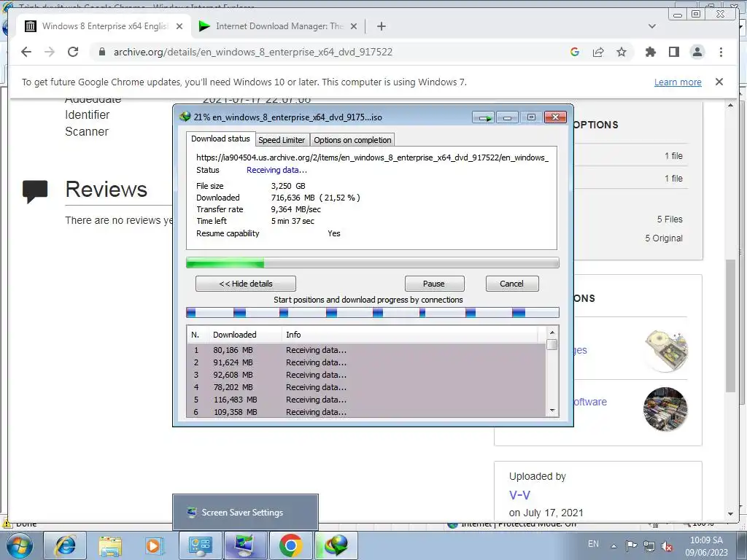Screen dimensions: 747x560
Task: Click the share page icon
Action: [x=598, y=52]
